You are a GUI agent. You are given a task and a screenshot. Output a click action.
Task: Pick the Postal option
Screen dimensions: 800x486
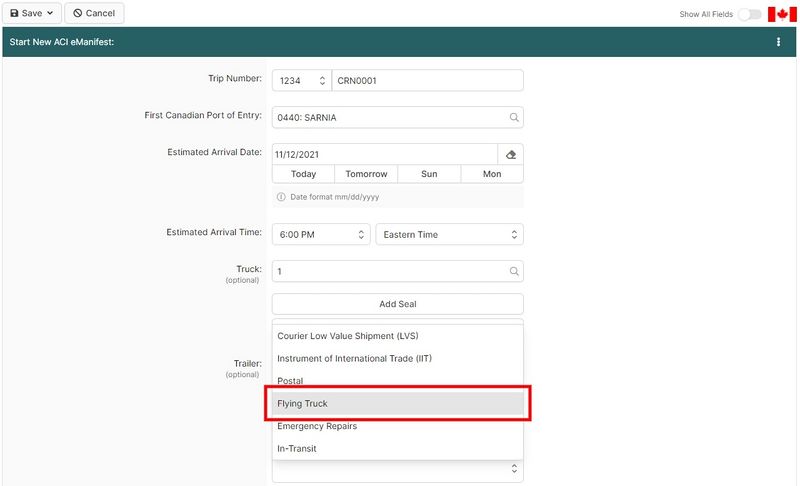coord(397,381)
